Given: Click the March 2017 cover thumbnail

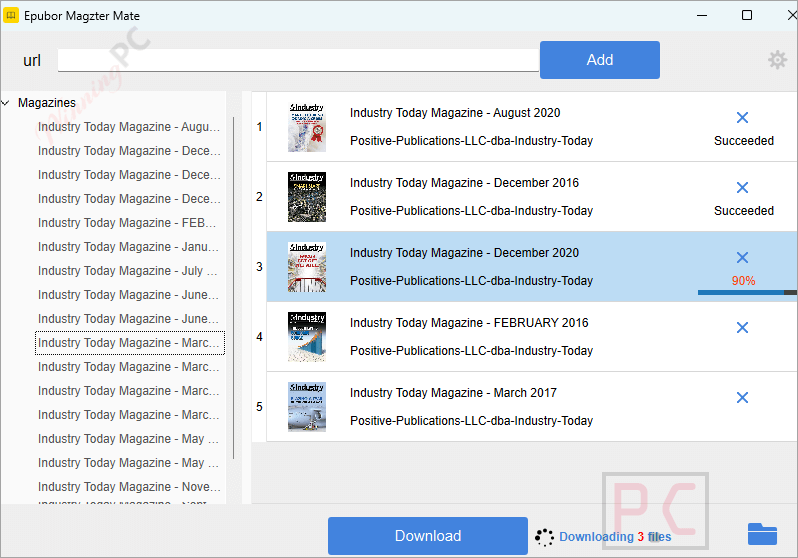Looking at the screenshot, I should pyautogui.click(x=307, y=407).
